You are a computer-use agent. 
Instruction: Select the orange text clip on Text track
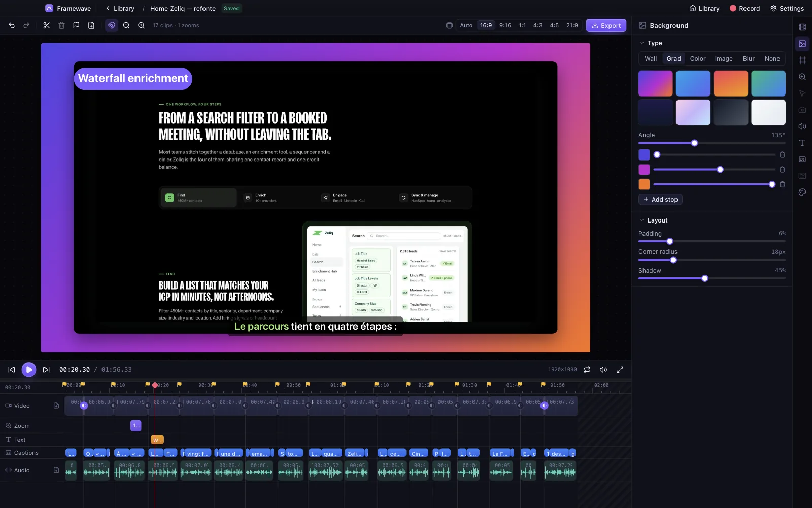click(157, 440)
